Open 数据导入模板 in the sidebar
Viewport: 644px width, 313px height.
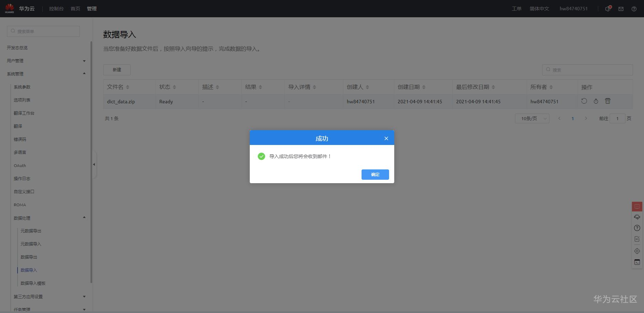click(x=33, y=283)
